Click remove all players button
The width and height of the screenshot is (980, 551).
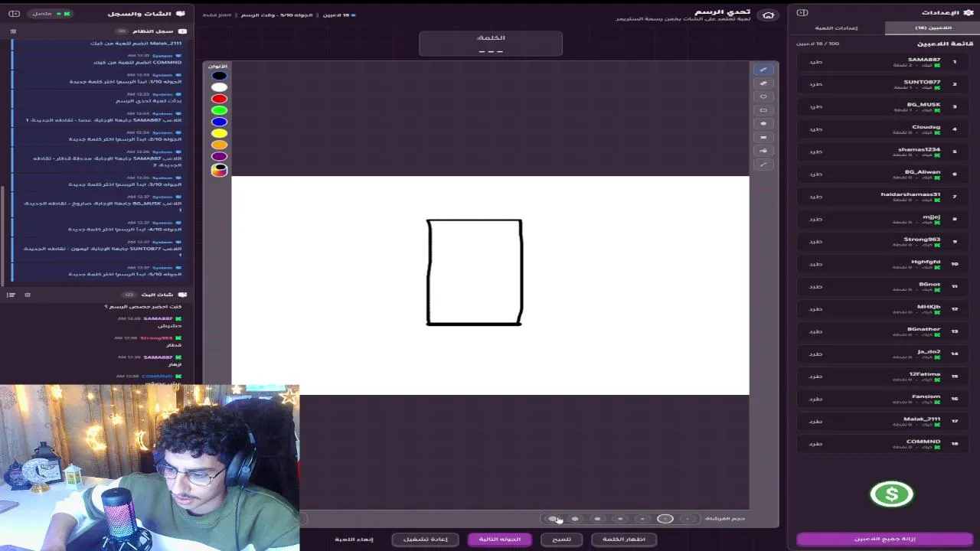click(x=884, y=539)
